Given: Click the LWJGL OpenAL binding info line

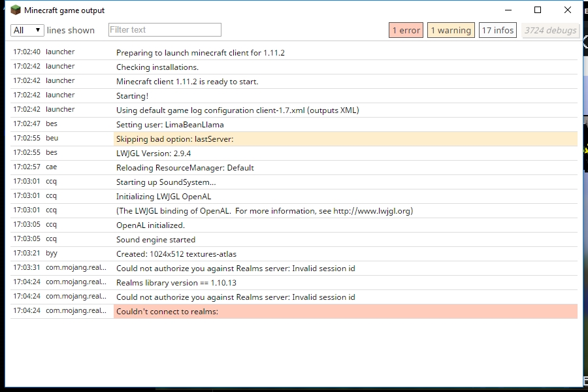Looking at the screenshot, I should point(264,211).
